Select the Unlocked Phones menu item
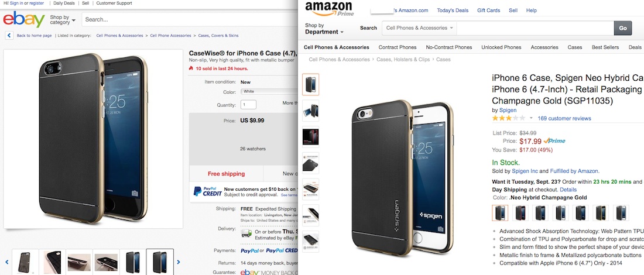This screenshot has height=275, width=644. click(501, 47)
